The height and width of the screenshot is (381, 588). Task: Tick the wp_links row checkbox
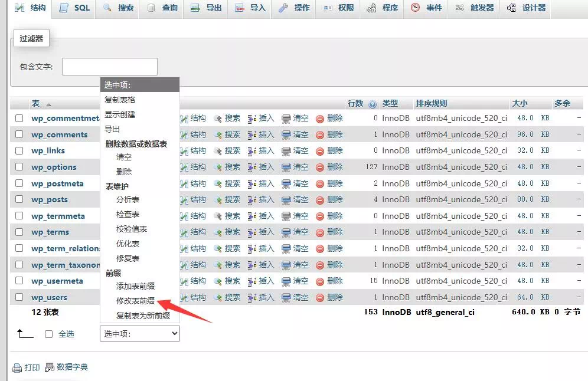[19, 150]
